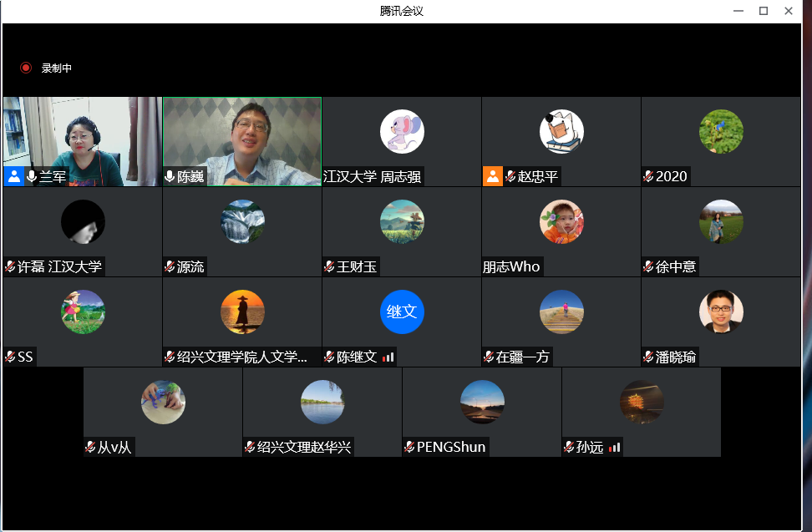812x532 pixels.
Task: Click the muted microphone icon beside 潘晓瑜
Action: click(648, 357)
